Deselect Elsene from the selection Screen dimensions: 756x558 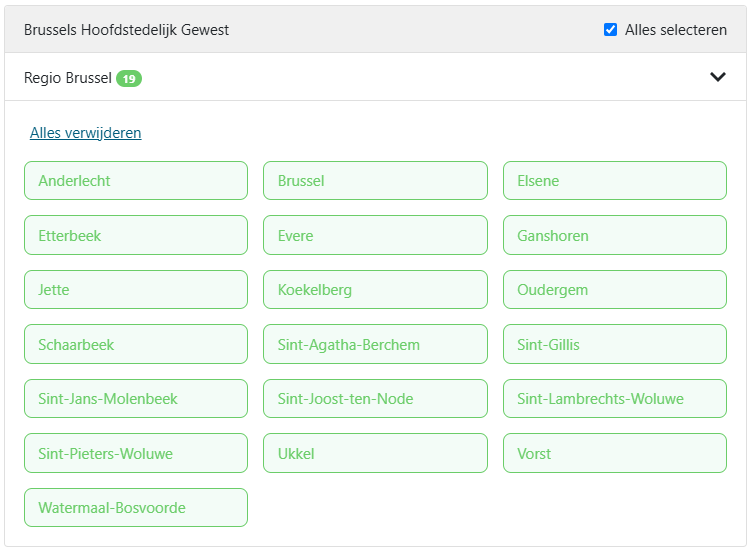pyautogui.click(x=614, y=181)
